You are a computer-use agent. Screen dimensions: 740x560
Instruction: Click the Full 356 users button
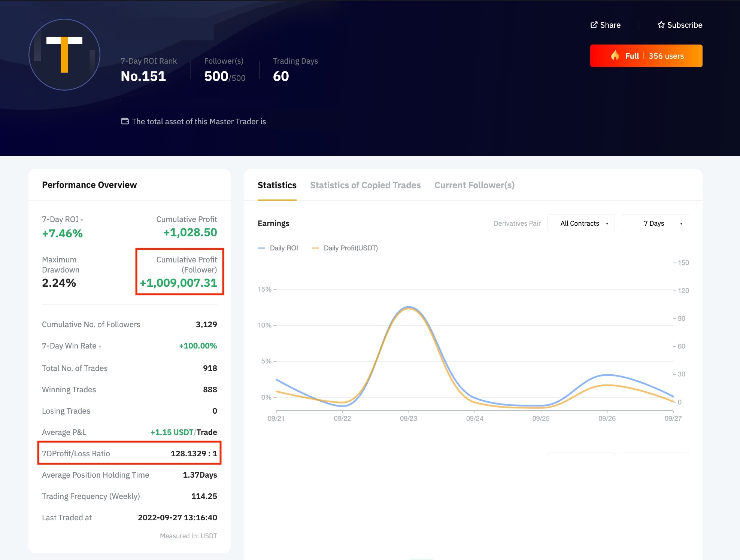pyautogui.click(x=646, y=56)
